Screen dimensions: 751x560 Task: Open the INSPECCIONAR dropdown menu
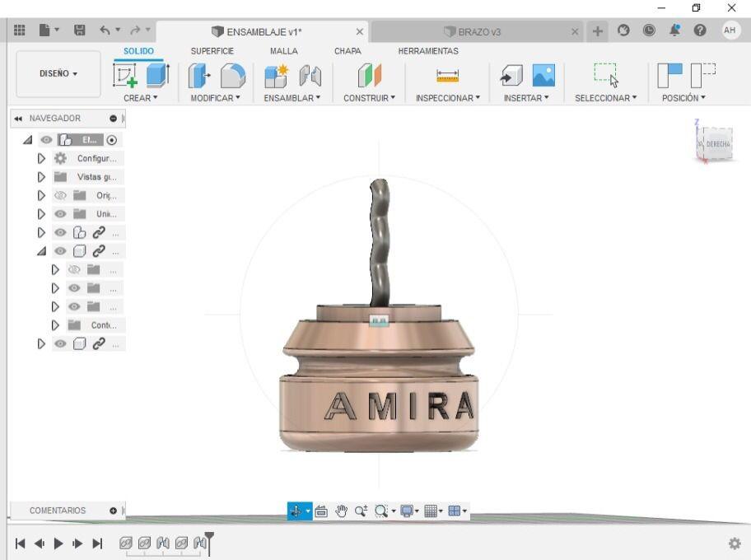(447, 98)
